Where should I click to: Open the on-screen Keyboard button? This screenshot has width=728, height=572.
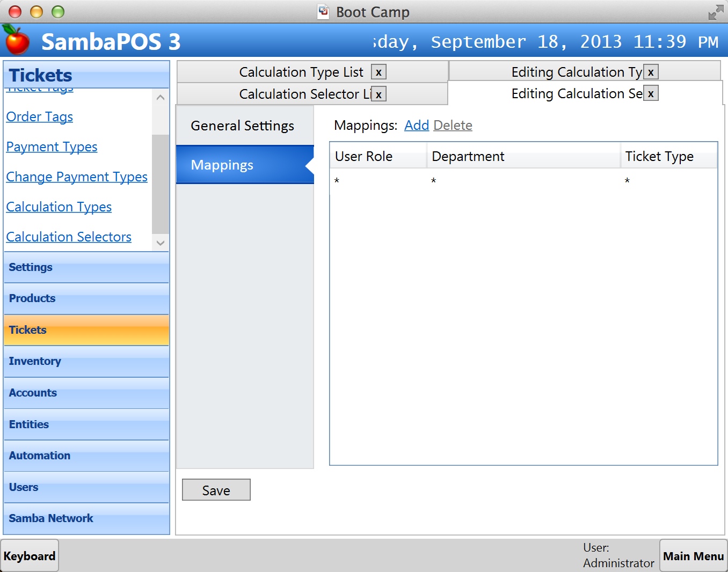(x=30, y=556)
